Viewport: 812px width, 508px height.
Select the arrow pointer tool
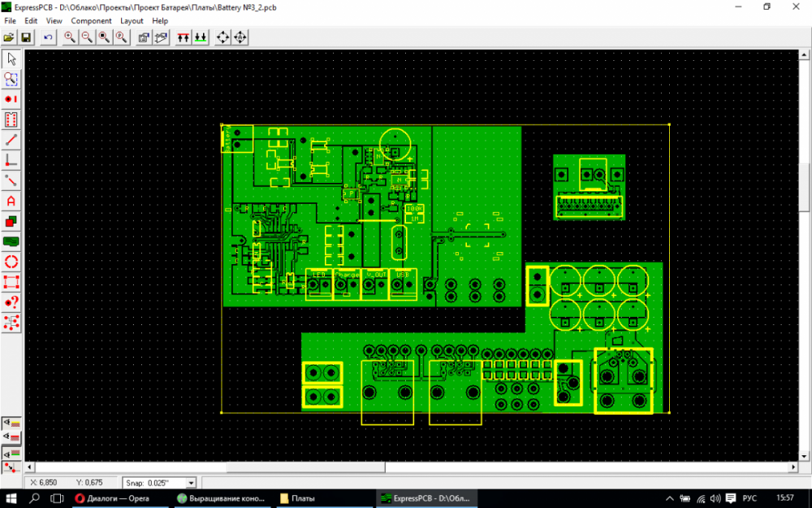tap(11, 59)
